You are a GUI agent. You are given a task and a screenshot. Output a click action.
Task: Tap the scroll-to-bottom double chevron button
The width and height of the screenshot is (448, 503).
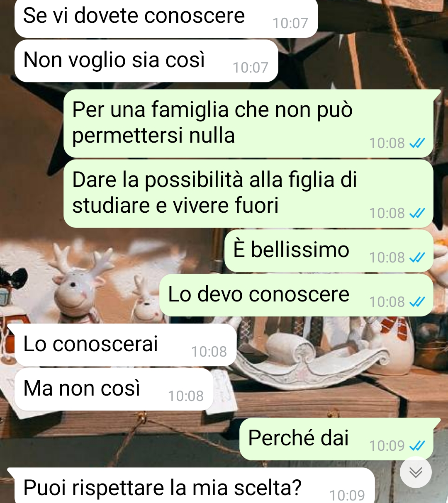(x=416, y=472)
